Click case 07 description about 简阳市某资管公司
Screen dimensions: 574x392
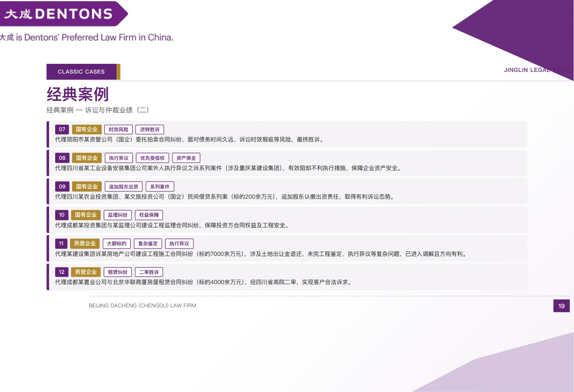point(190,140)
